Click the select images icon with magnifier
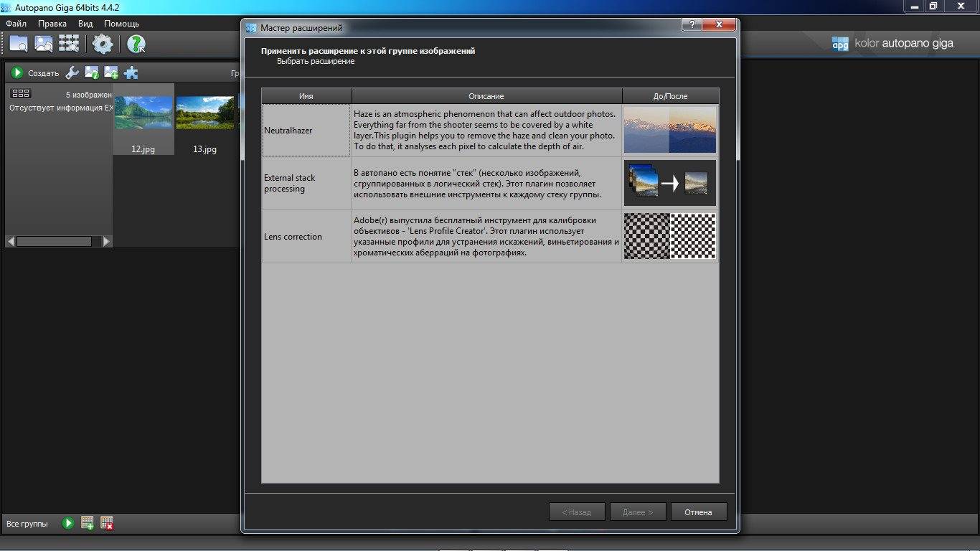Screen dimensions: 980x551 pyautogui.click(x=44, y=44)
